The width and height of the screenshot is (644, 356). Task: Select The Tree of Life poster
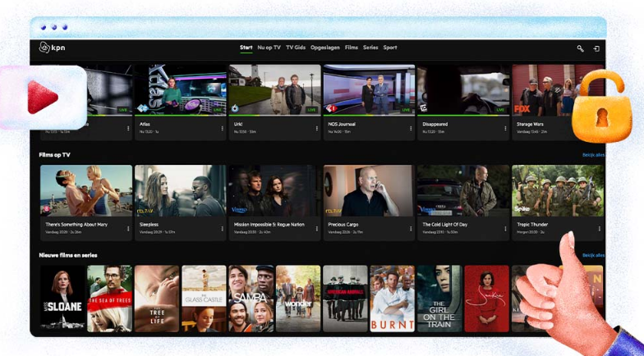157,299
